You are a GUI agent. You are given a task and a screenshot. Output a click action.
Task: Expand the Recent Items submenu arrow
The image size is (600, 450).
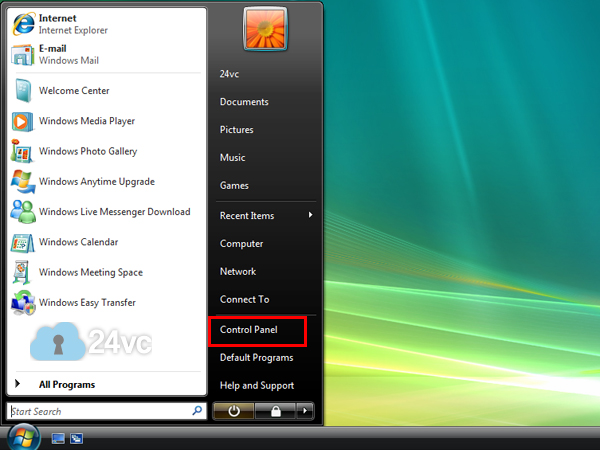coord(310,215)
